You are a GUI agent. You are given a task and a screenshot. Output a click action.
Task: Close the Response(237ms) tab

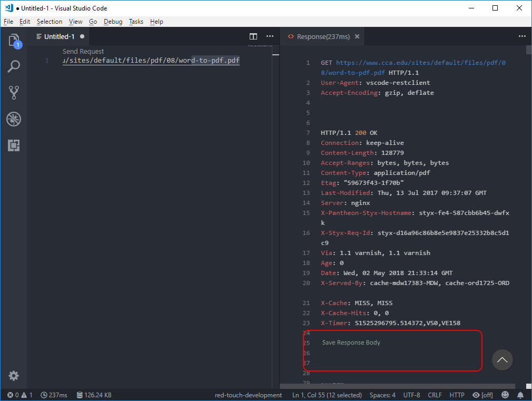click(x=357, y=36)
